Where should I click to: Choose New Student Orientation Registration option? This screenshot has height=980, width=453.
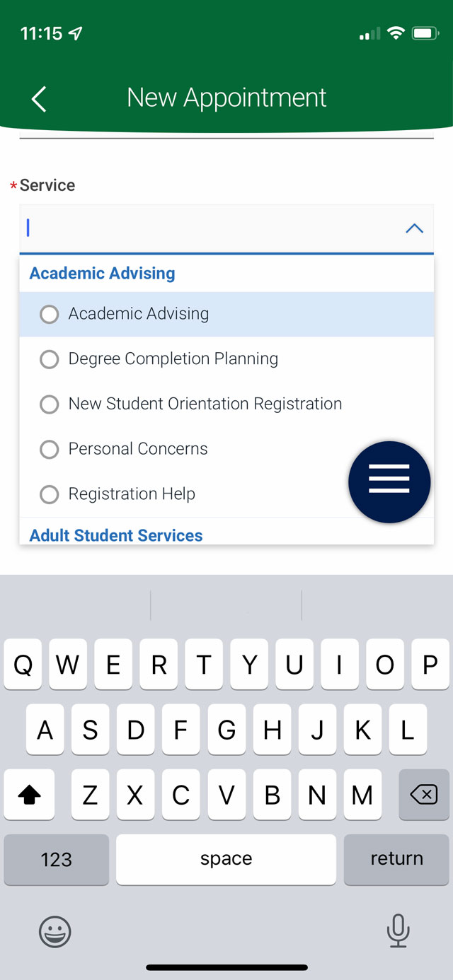(x=226, y=404)
